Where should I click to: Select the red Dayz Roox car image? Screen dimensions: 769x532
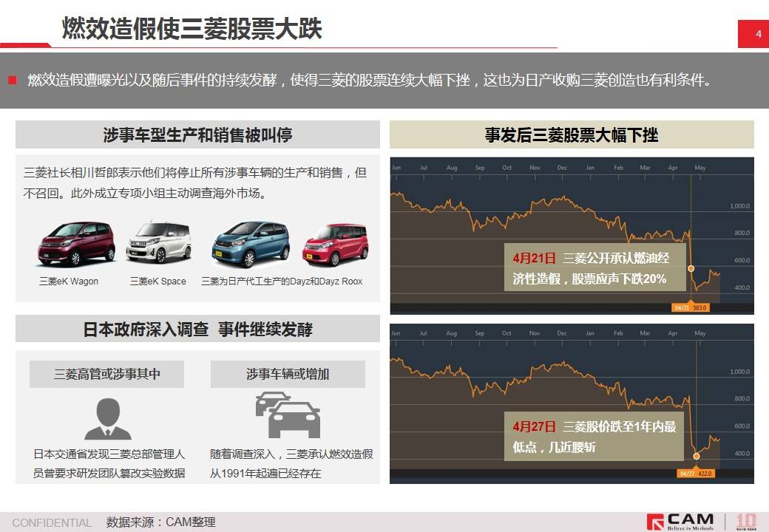335,244
